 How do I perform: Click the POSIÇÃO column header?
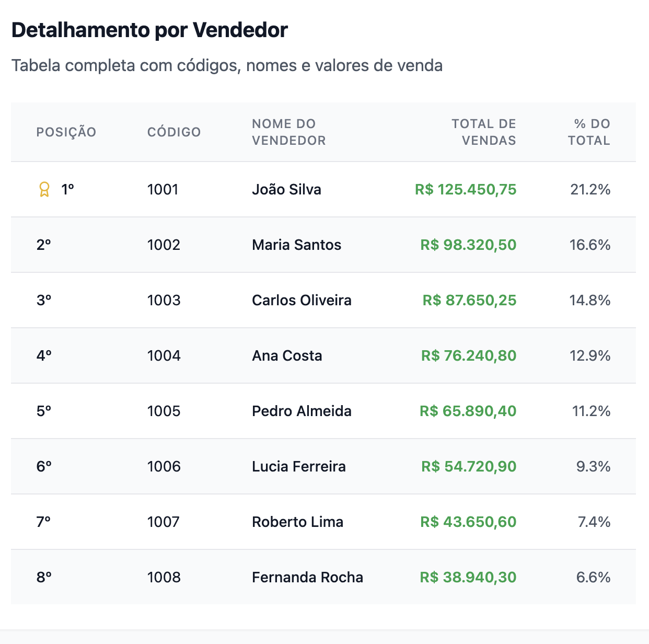[x=66, y=132]
